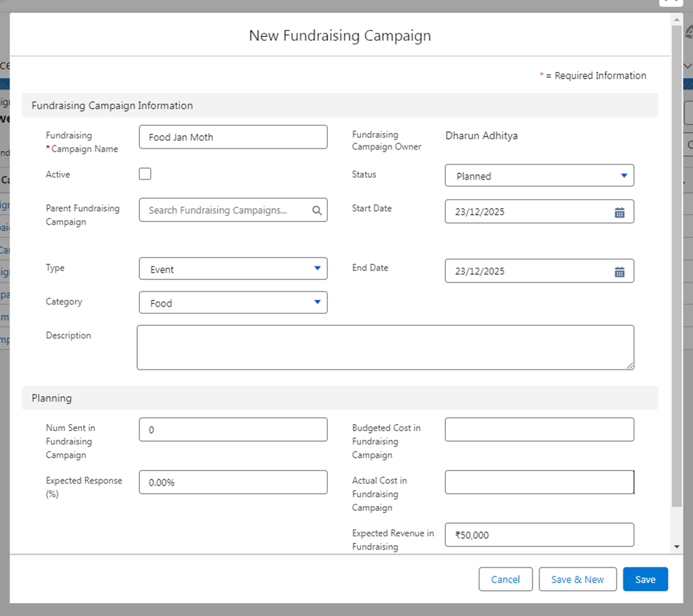Open Start Date calendar picker icon
This screenshot has height=616, width=693.
[619, 212]
